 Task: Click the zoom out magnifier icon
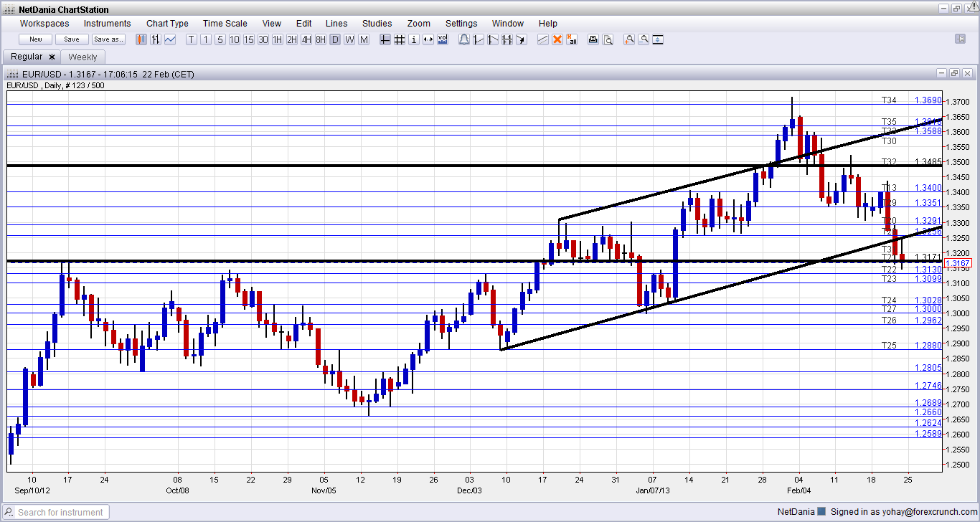tap(644, 39)
